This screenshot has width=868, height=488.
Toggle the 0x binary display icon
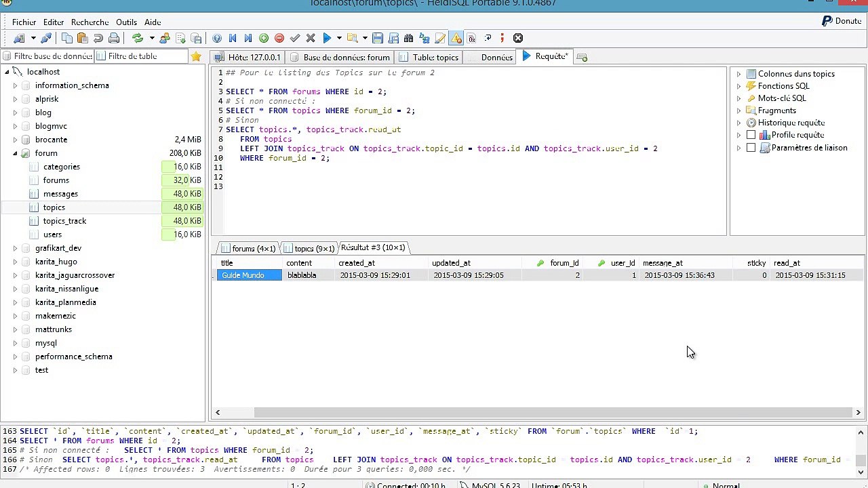point(472,38)
